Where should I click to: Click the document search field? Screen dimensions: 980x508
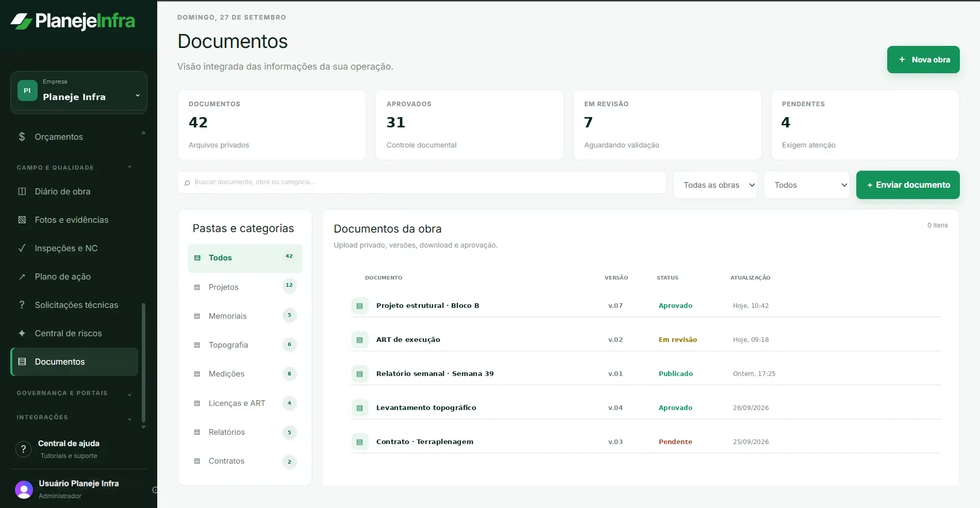click(422, 183)
